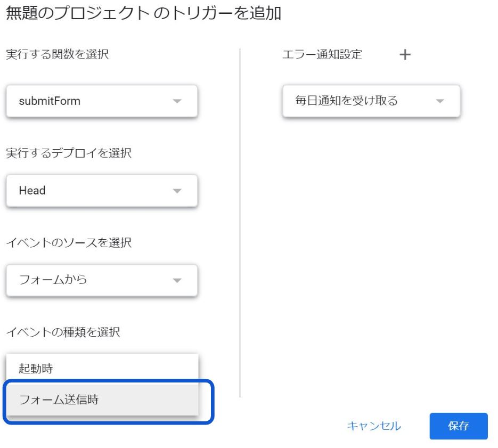
Task: Click the arrow icon on フォームから dropdown
Action: (x=178, y=280)
